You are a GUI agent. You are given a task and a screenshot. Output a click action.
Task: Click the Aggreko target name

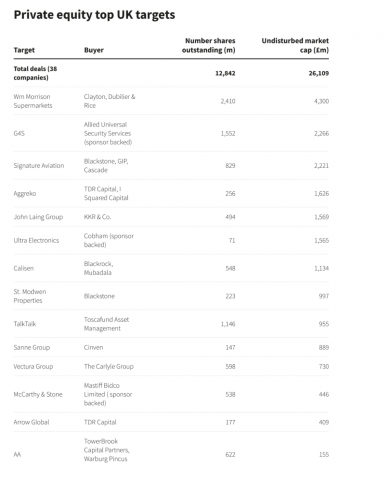tap(25, 194)
